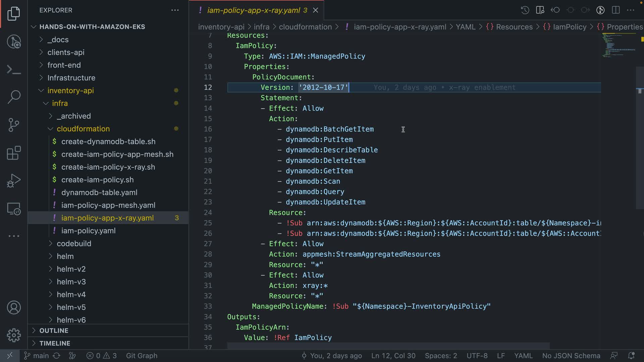Image resolution: width=644 pixels, height=362 pixels.
Task: Click the Manage settings gear icon
Action: [14, 335]
